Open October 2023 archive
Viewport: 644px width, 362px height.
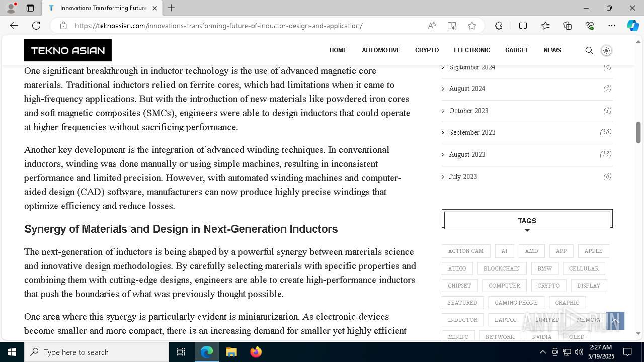pos(468,111)
